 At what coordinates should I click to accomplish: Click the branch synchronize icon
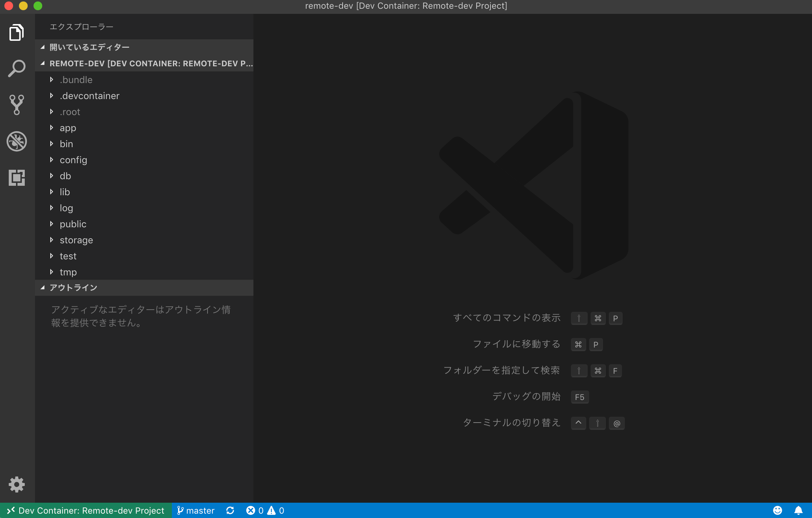pyautogui.click(x=230, y=510)
